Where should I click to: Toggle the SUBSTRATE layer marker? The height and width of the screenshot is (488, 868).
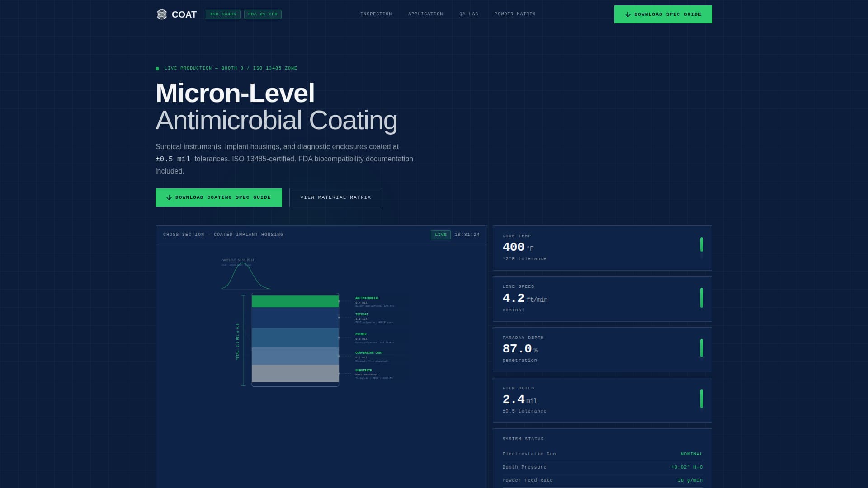pyautogui.click(x=339, y=374)
